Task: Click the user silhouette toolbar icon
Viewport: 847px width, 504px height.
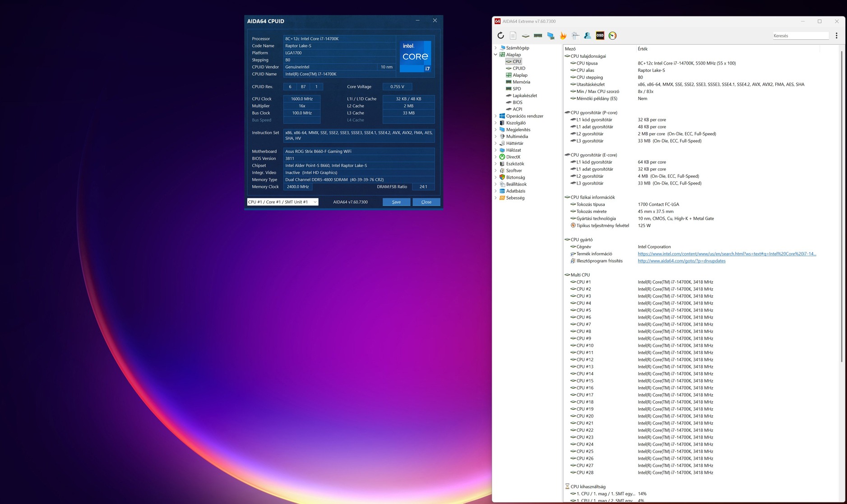Action: click(588, 36)
